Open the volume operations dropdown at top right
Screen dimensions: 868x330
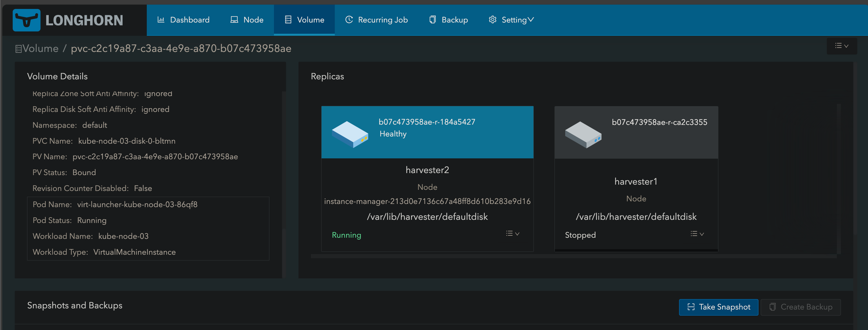coord(842,46)
